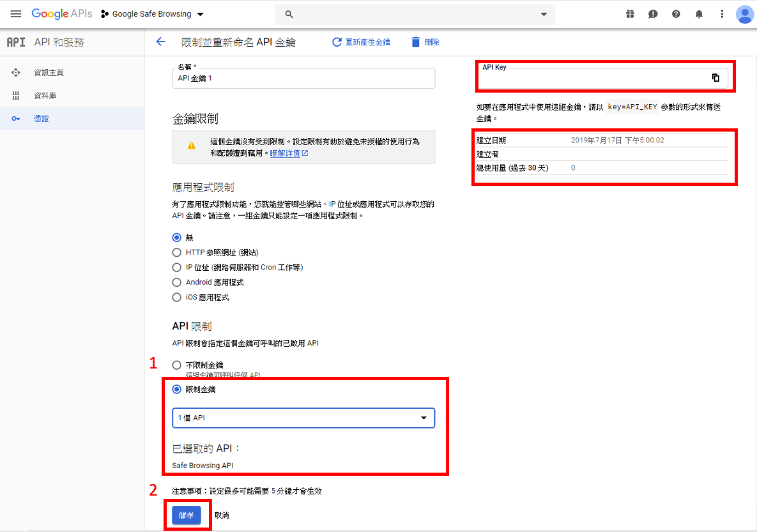Open 資訊主頁 from the sidebar
Screen dimensions: 757x532
tap(41, 72)
